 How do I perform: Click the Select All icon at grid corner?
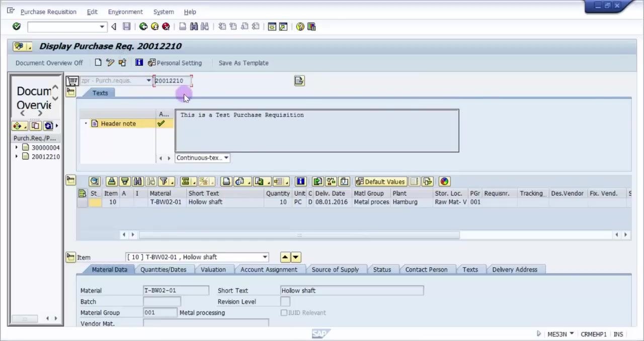(82, 193)
